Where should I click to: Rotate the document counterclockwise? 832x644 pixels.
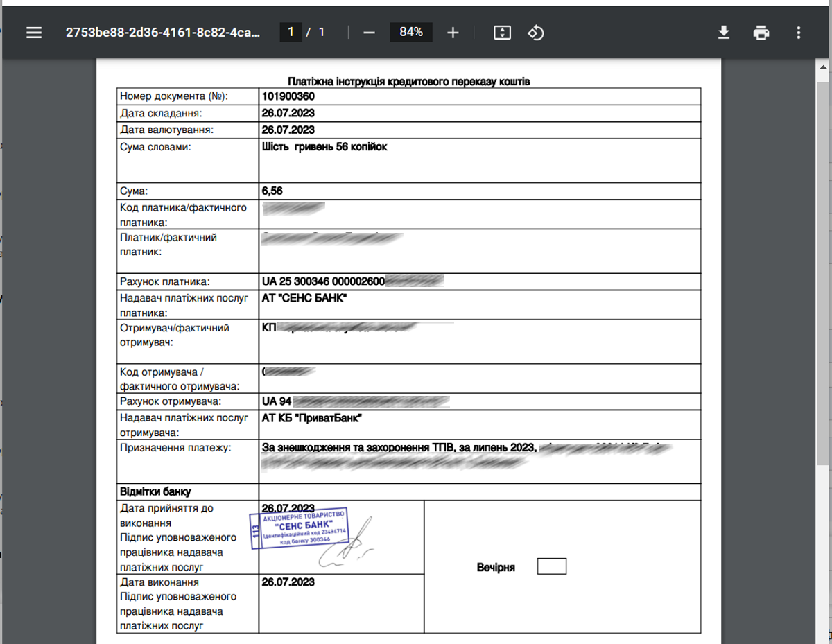click(536, 33)
